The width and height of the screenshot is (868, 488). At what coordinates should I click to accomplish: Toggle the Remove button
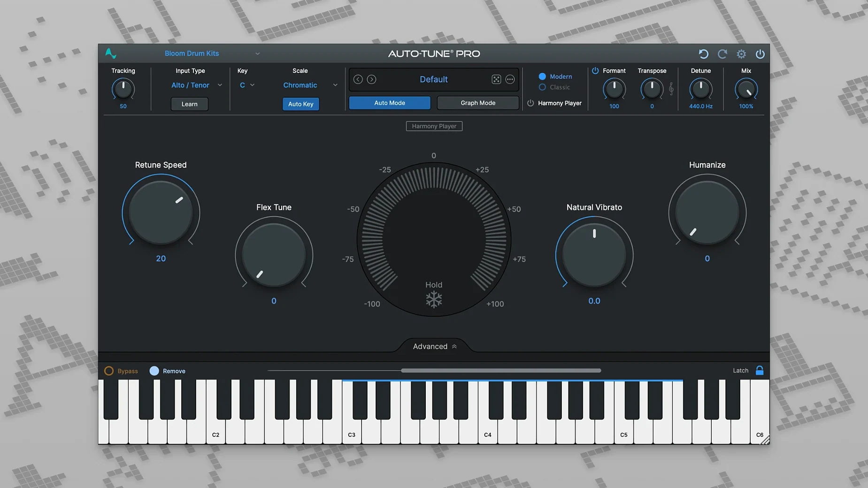click(x=154, y=371)
